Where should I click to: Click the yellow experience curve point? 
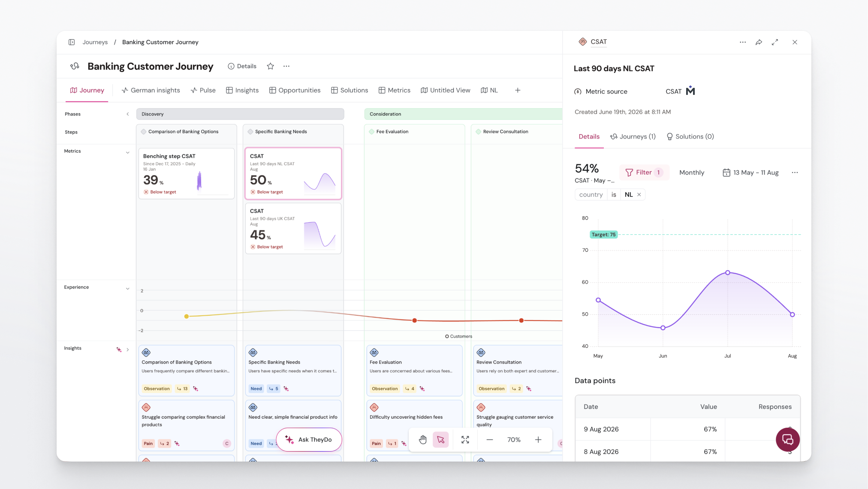click(x=187, y=317)
